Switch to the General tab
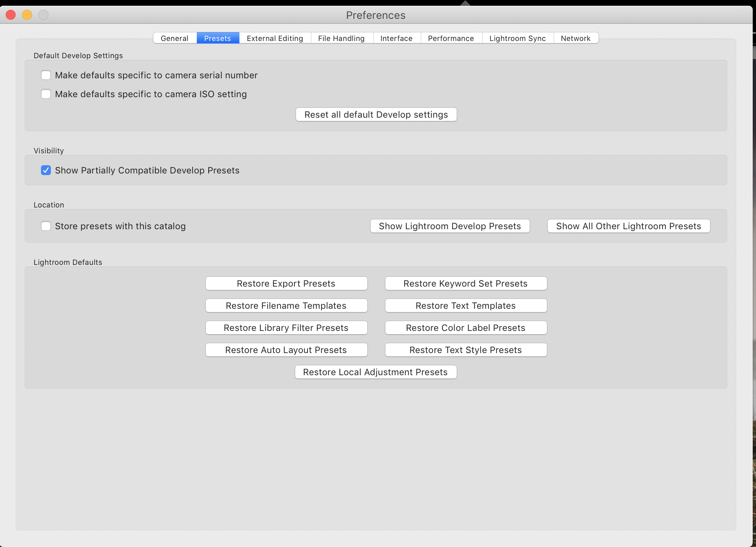Viewport: 756px width, 547px height. point(175,38)
